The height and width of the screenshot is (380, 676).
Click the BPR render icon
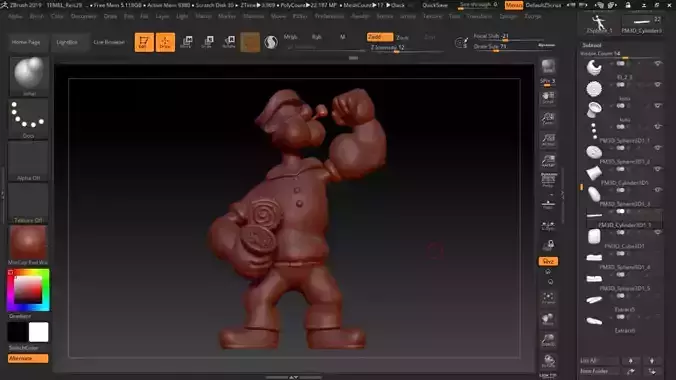pyautogui.click(x=548, y=67)
